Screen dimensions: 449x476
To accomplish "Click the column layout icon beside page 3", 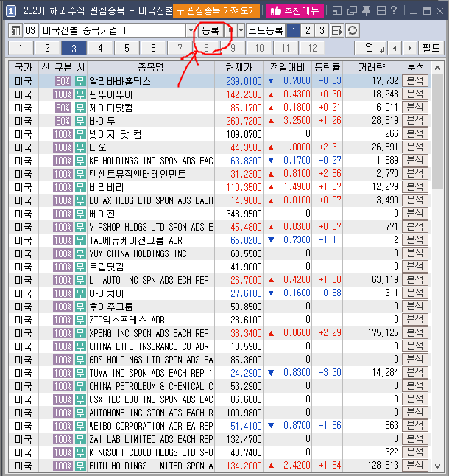I will coord(337,30).
